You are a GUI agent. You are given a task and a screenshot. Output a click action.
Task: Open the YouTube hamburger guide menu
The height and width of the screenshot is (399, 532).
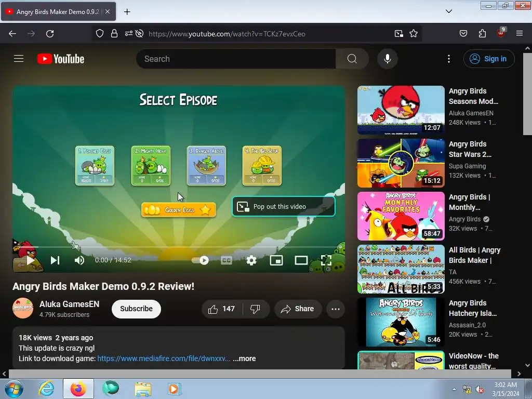[19, 59]
